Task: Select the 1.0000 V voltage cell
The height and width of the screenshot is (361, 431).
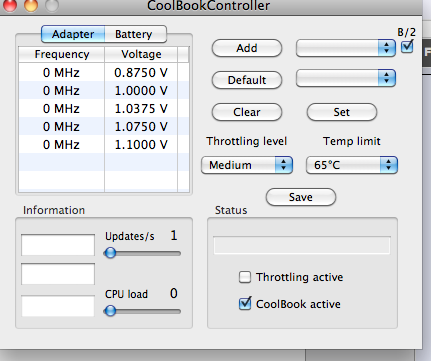Action: coord(141,91)
